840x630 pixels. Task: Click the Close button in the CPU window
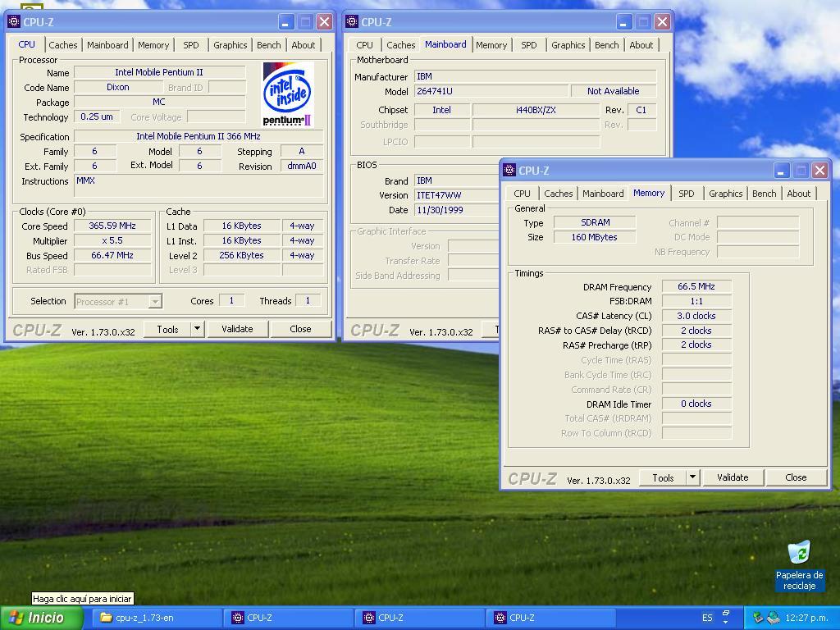click(300, 329)
